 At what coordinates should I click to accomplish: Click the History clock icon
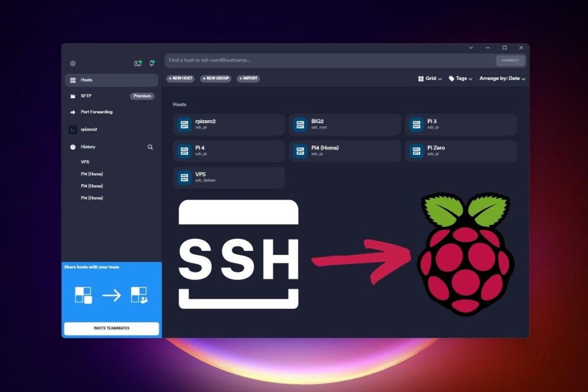click(72, 147)
